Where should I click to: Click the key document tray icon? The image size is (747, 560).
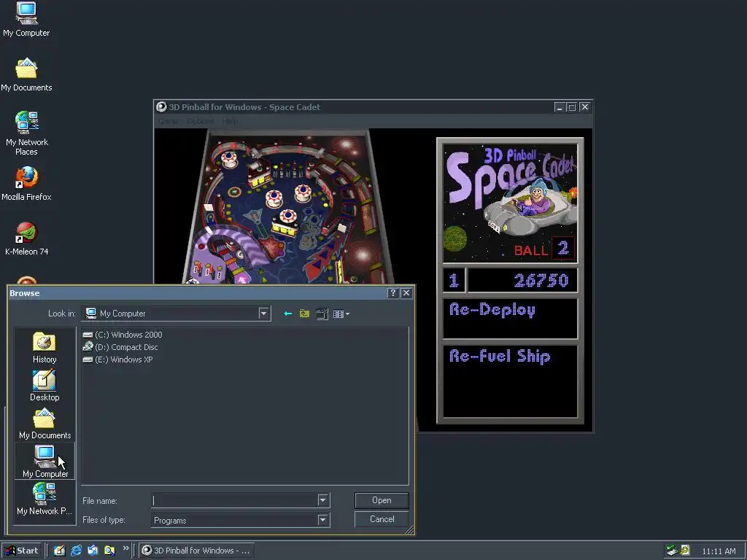[x=685, y=551]
